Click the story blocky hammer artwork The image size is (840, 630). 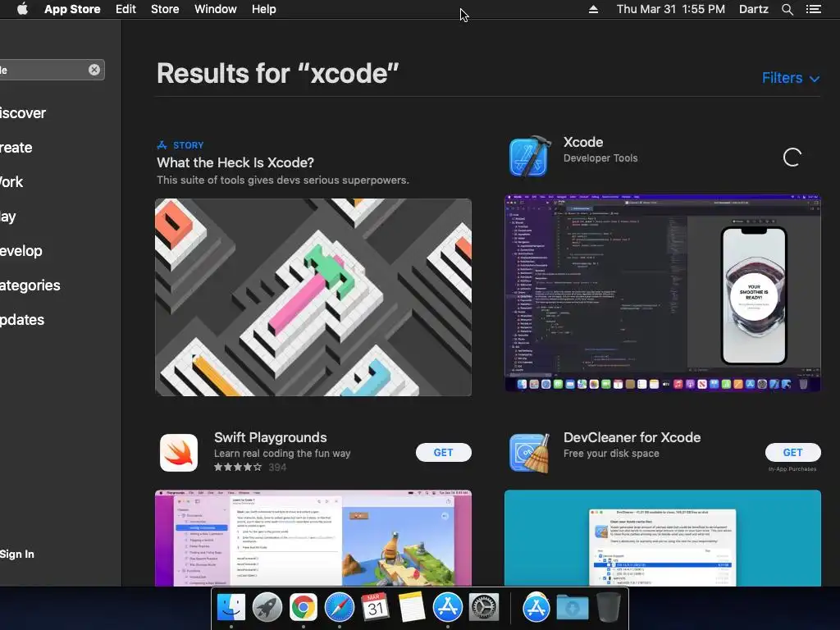click(x=313, y=297)
